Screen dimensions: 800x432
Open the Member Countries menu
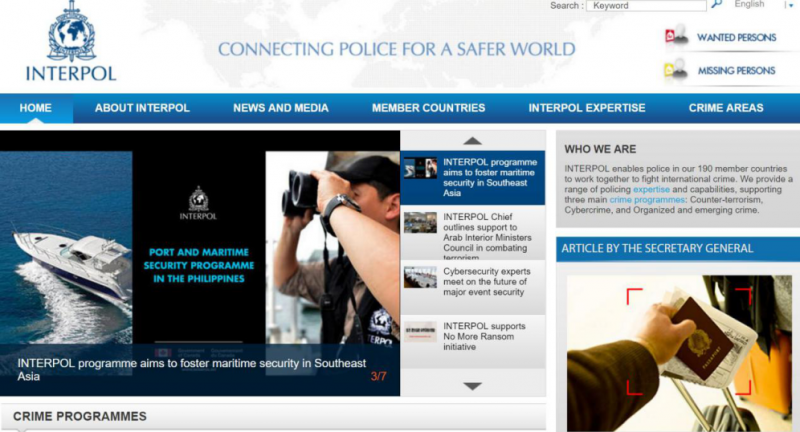[x=428, y=108]
